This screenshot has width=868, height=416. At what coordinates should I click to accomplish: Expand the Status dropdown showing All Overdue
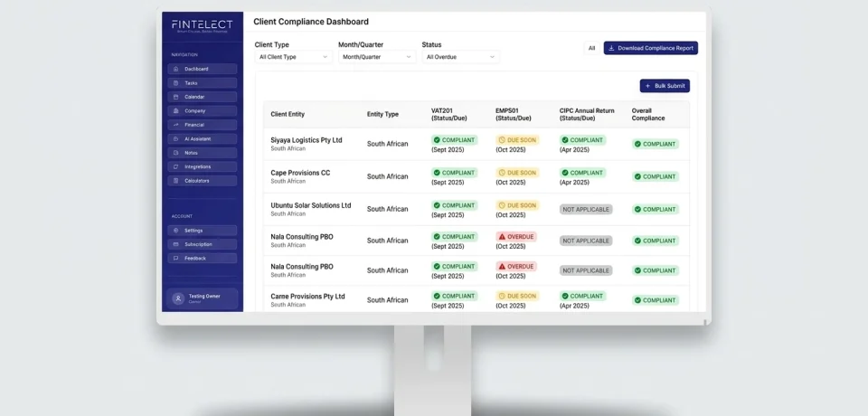pos(460,57)
